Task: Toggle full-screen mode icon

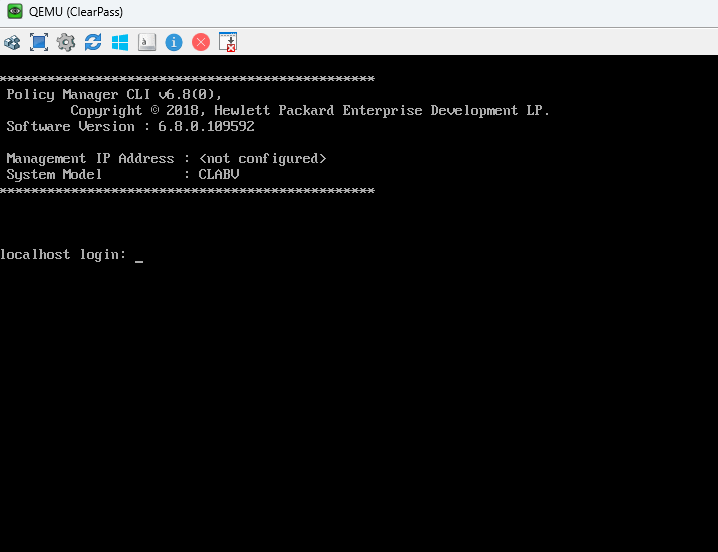Action: tap(39, 43)
